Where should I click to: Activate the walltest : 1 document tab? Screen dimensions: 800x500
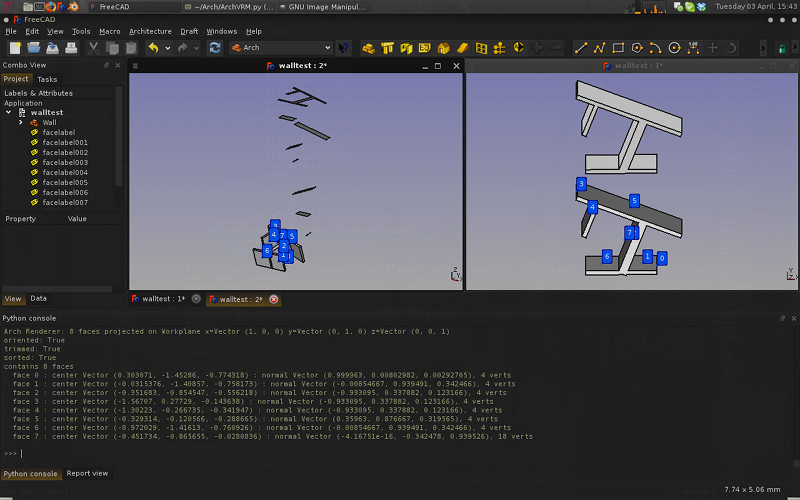163,299
